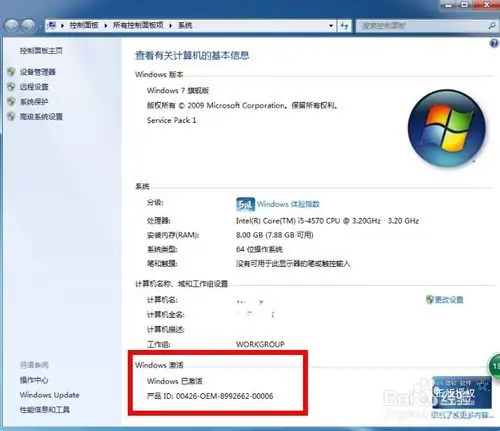Click the 查看有关计算机的基本信息 heading
The height and width of the screenshot is (431, 500).
tap(192, 56)
